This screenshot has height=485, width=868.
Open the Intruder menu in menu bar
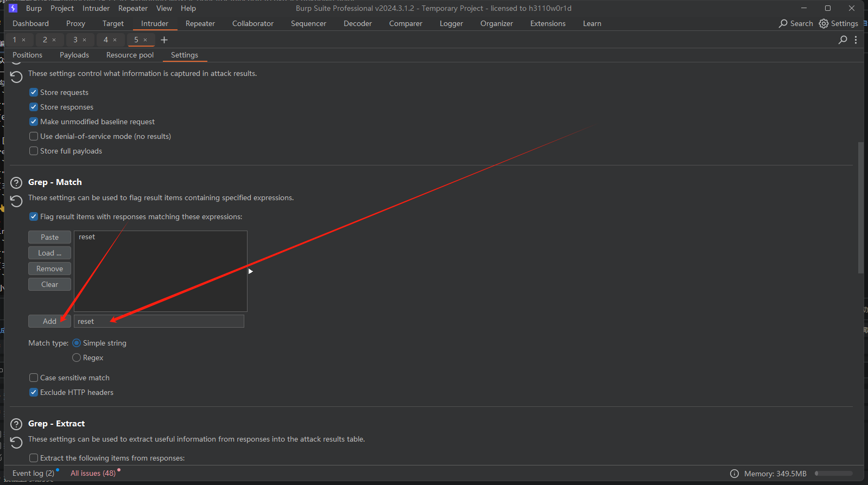(x=96, y=8)
